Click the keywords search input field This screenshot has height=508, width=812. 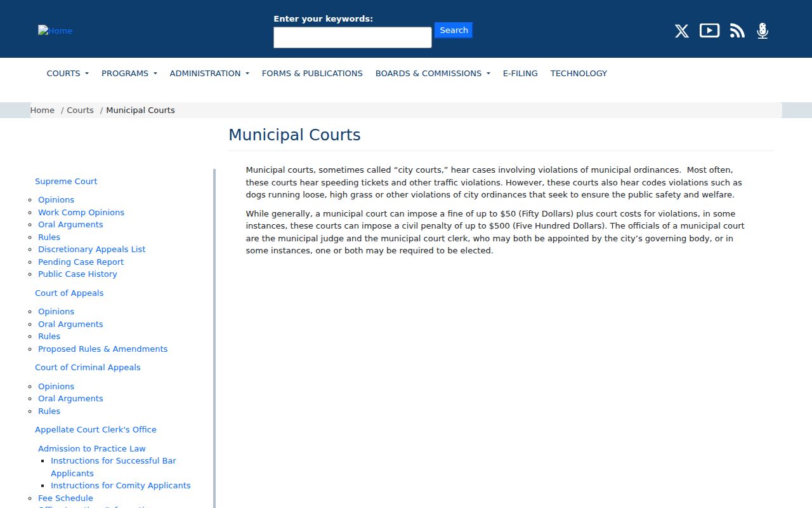[353, 37]
